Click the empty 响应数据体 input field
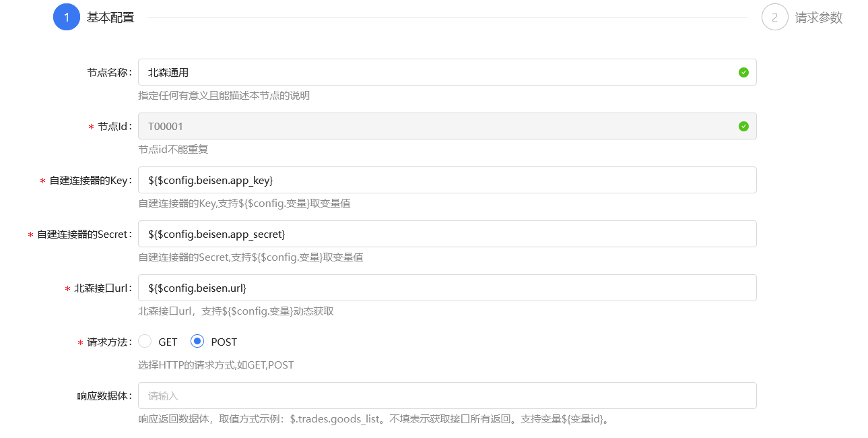The width and height of the screenshot is (868, 438). pyautogui.click(x=446, y=396)
